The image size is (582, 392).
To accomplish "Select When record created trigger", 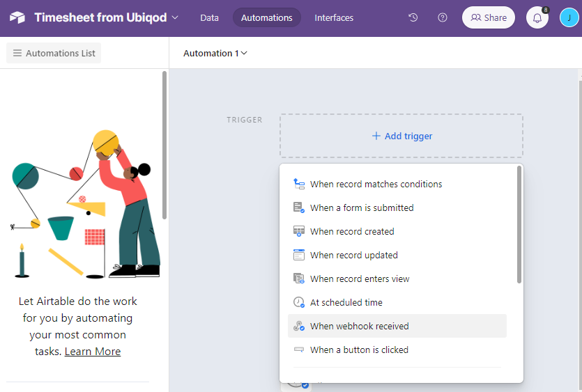I will tap(397, 231).
